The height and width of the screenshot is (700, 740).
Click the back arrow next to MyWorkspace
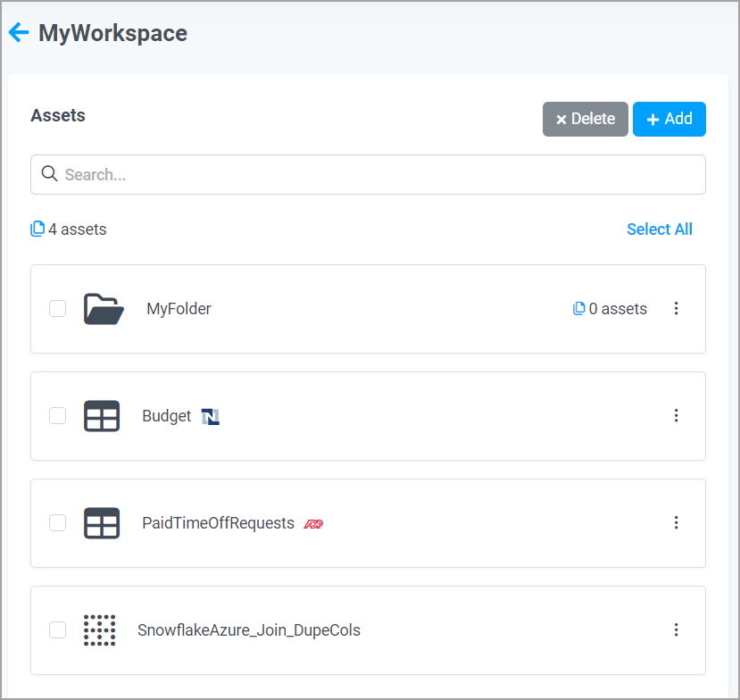coord(18,33)
